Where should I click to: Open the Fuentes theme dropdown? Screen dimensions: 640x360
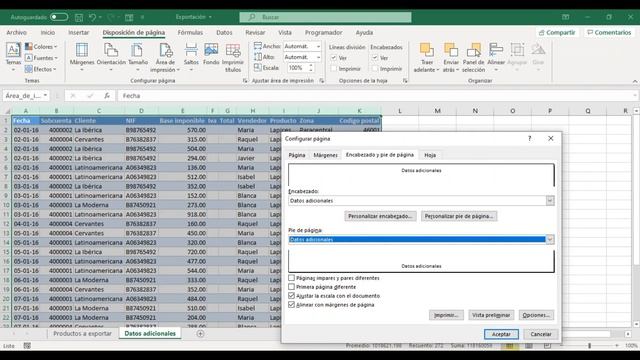pyautogui.click(x=41, y=58)
